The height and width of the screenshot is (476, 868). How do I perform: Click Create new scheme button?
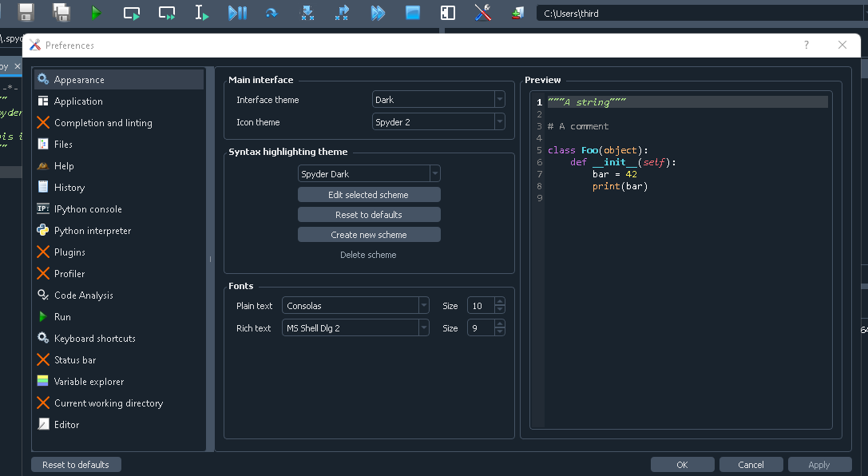[x=369, y=235]
